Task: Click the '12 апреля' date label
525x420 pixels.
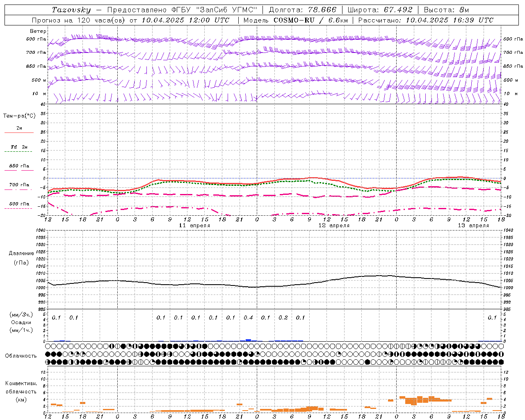Action: click(334, 226)
